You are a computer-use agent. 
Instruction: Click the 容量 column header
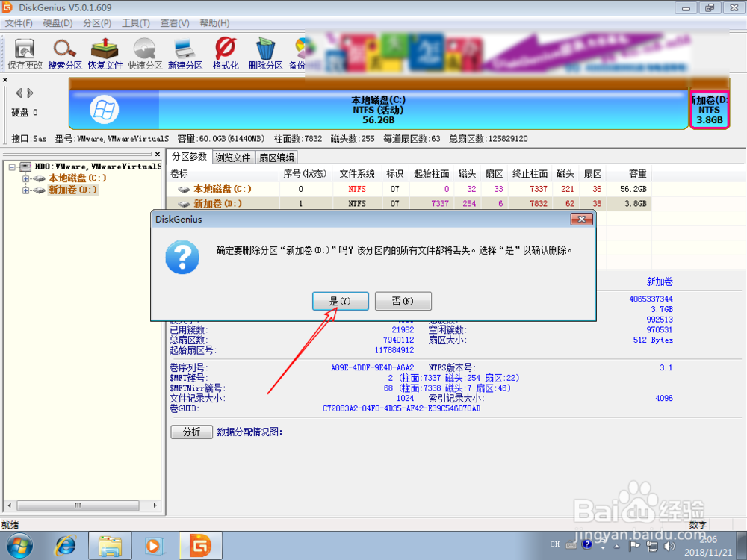[x=628, y=174]
